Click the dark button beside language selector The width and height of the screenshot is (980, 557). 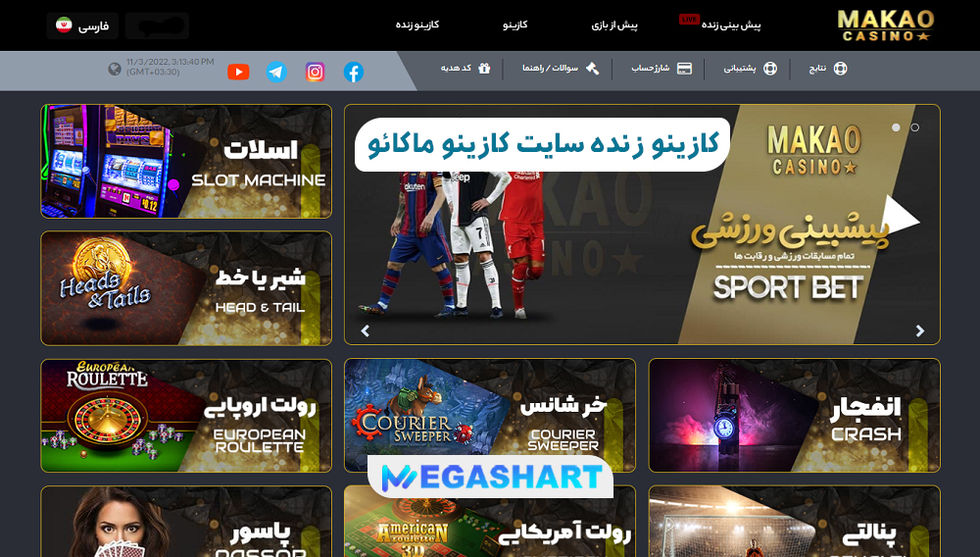157,25
